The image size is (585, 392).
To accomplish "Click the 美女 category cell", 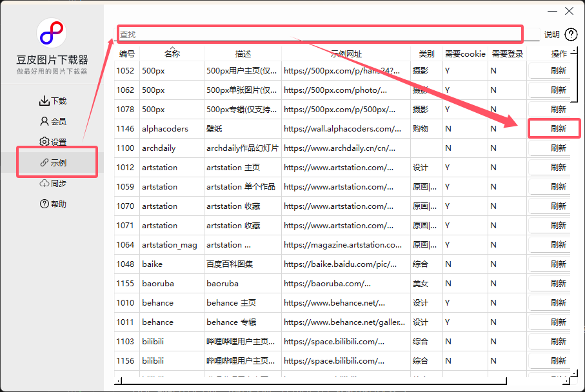I will 426,284.
